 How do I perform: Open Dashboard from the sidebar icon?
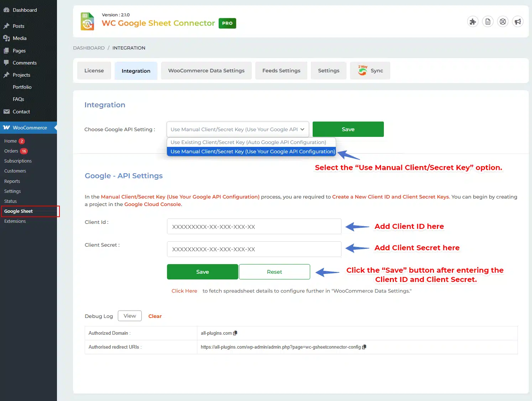(6, 10)
